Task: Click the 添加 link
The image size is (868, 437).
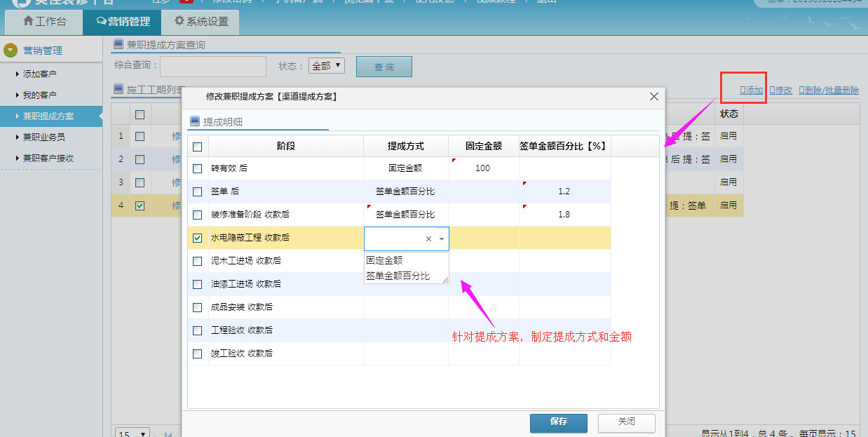Action: (752, 90)
